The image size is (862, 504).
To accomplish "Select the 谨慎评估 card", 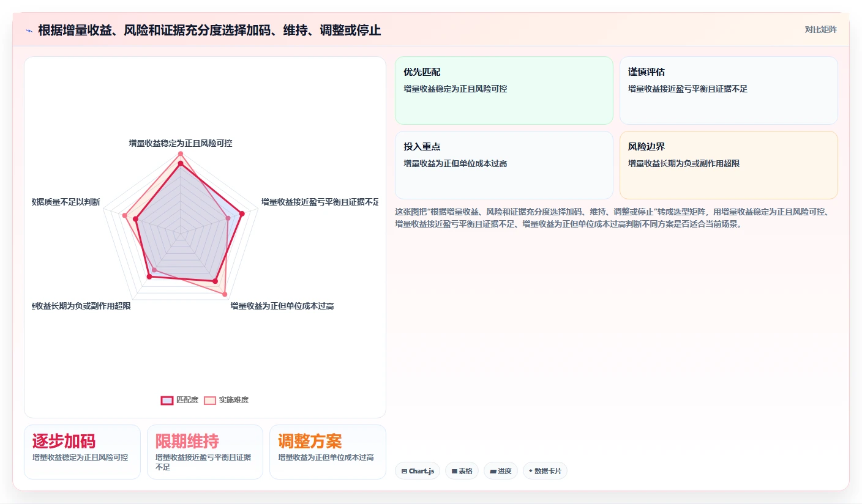I will click(729, 91).
